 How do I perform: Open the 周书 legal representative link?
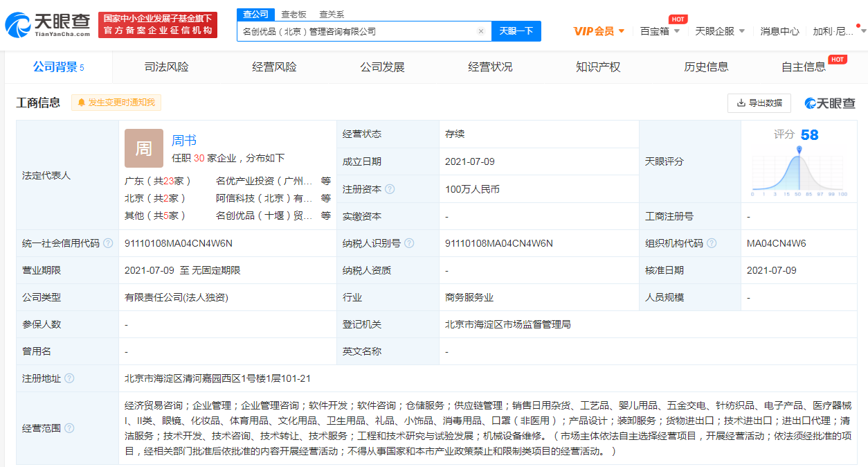[184, 141]
